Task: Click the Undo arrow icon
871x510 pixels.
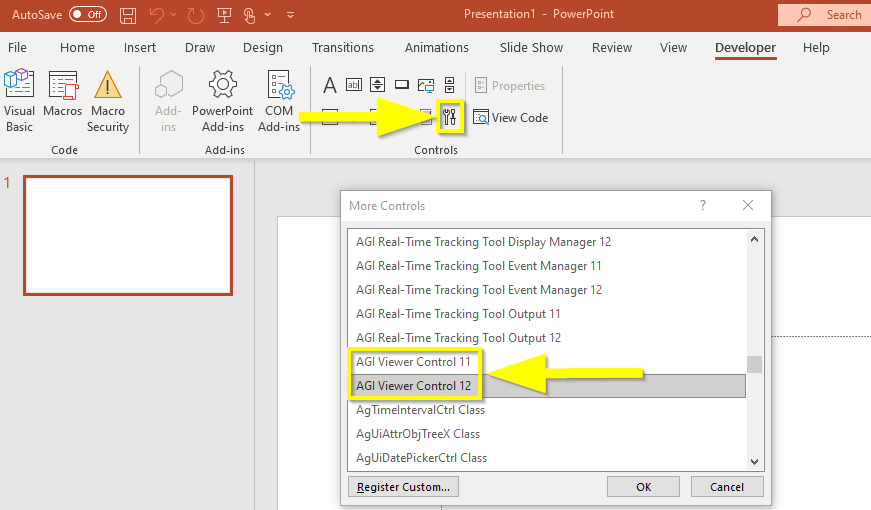Action: click(x=157, y=15)
